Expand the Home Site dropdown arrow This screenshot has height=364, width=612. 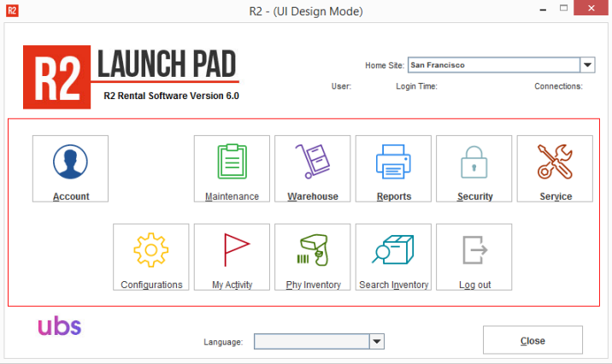587,65
